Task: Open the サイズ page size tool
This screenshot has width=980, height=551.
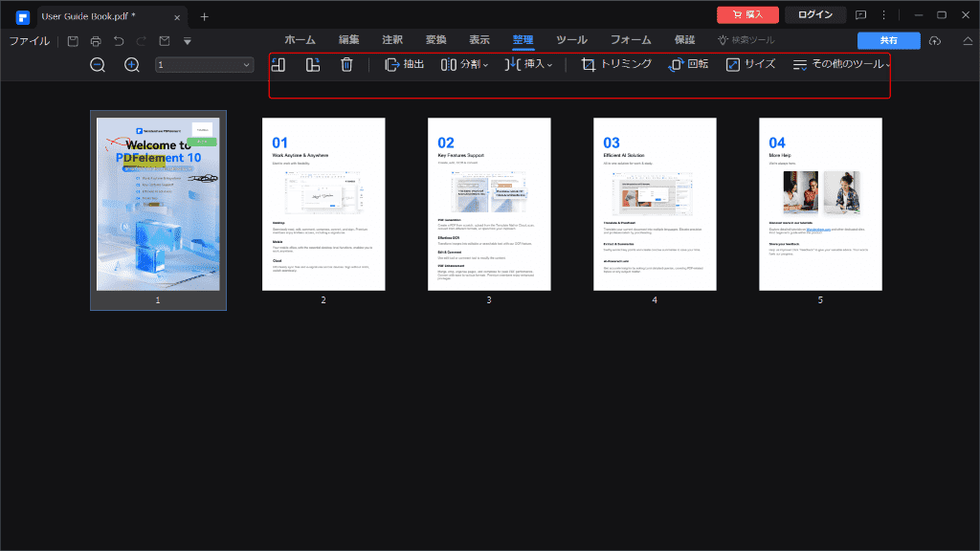Action: (x=750, y=64)
